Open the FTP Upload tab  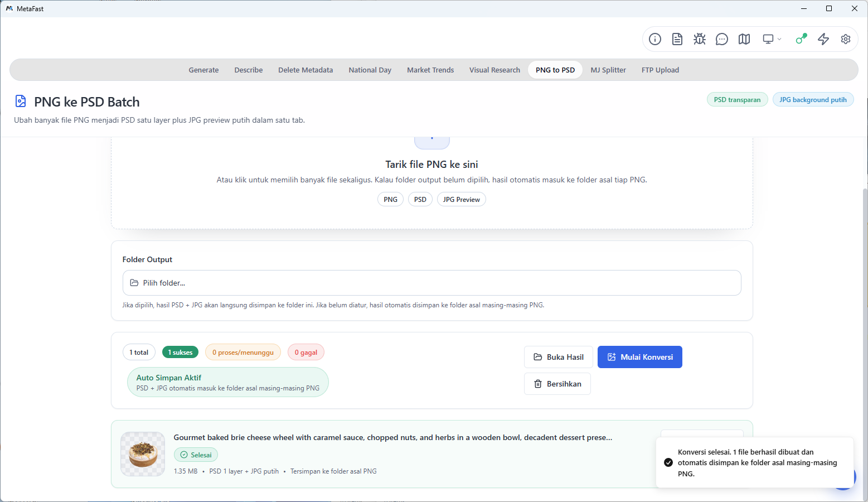pyautogui.click(x=660, y=70)
